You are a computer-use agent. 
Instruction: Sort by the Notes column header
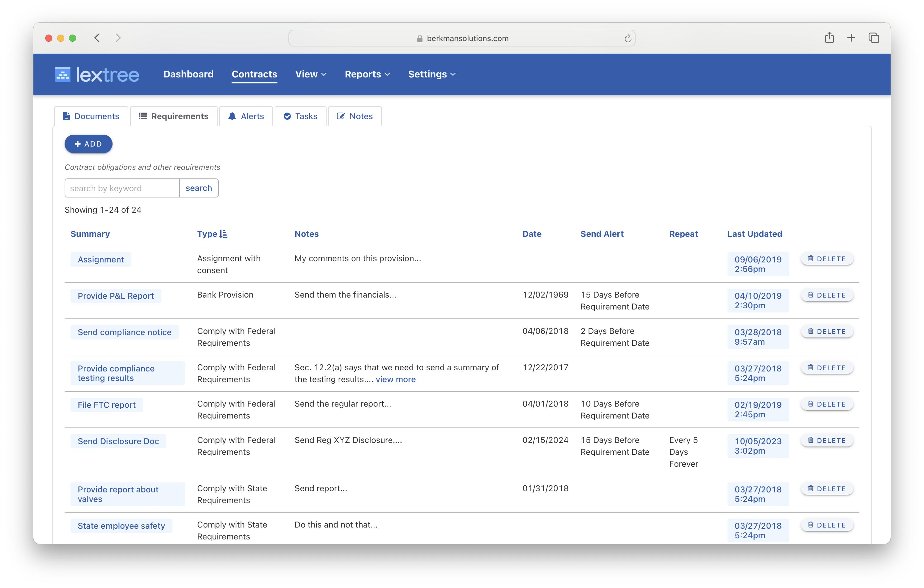click(x=307, y=234)
